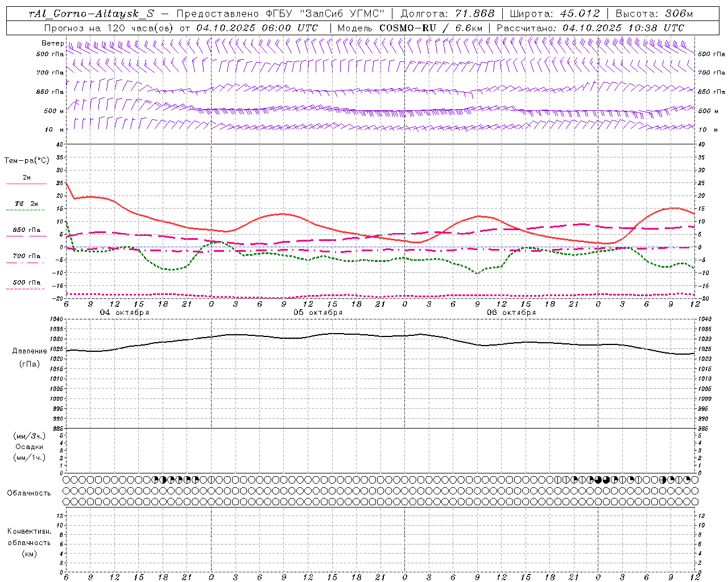This screenshot has height=582, width=728.
Task: Click the Облачность row label
Action: pyautogui.click(x=29, y=493)
